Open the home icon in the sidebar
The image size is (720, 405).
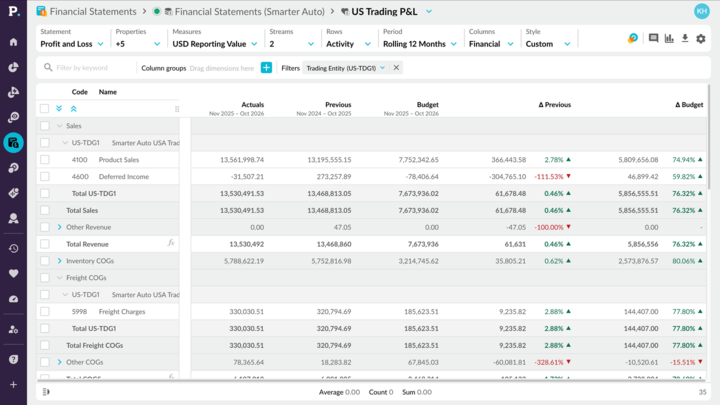tap(13, 42)
